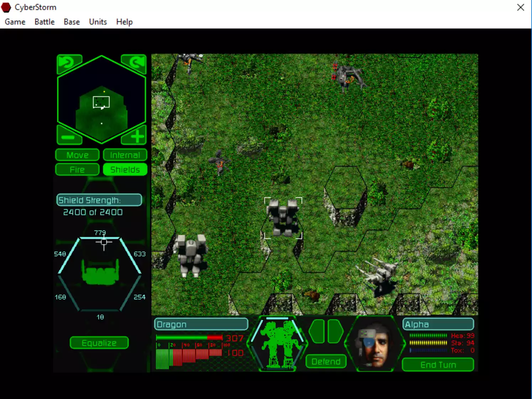Switch to Move mode
The width and height of the screenshot is (532, 399).
(x=77, y=155)
